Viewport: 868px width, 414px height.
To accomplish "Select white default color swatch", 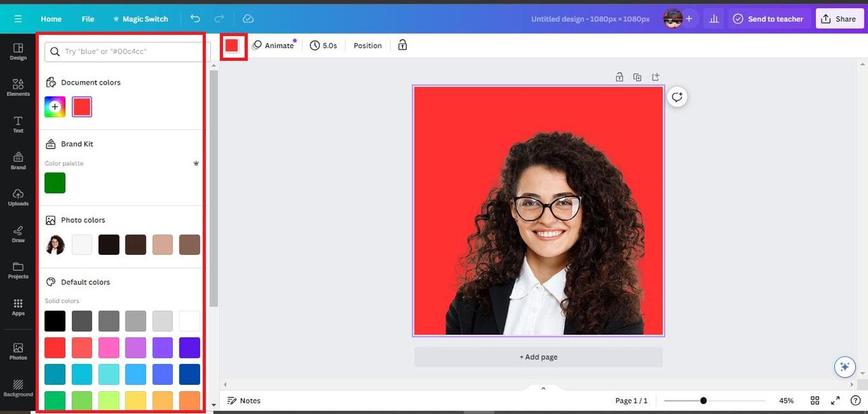I will pyautogui.click(x=190, y=321).
